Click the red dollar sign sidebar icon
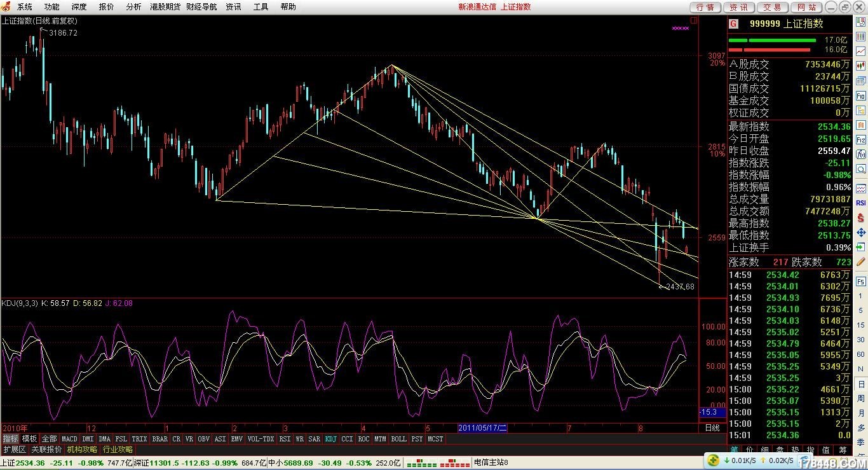The image size is (868, 470). [860, 218]
